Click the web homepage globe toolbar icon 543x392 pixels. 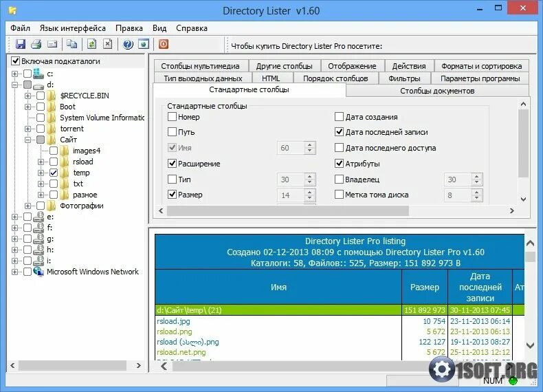[x=144, y=44]
